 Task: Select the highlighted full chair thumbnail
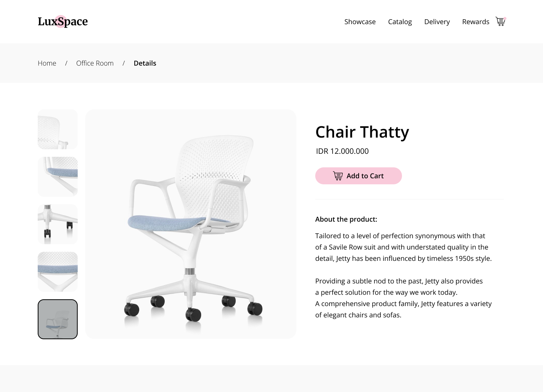(x=58, y=319)
